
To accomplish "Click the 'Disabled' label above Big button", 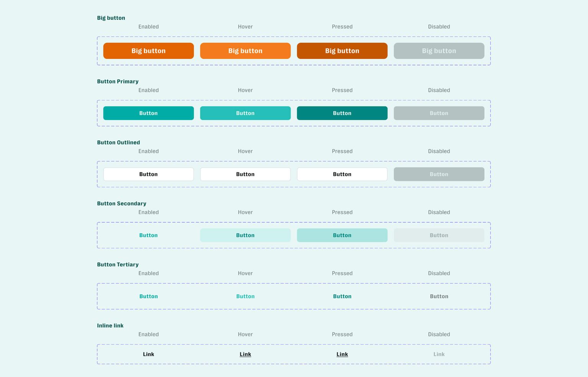I will (x=439, y=27).
